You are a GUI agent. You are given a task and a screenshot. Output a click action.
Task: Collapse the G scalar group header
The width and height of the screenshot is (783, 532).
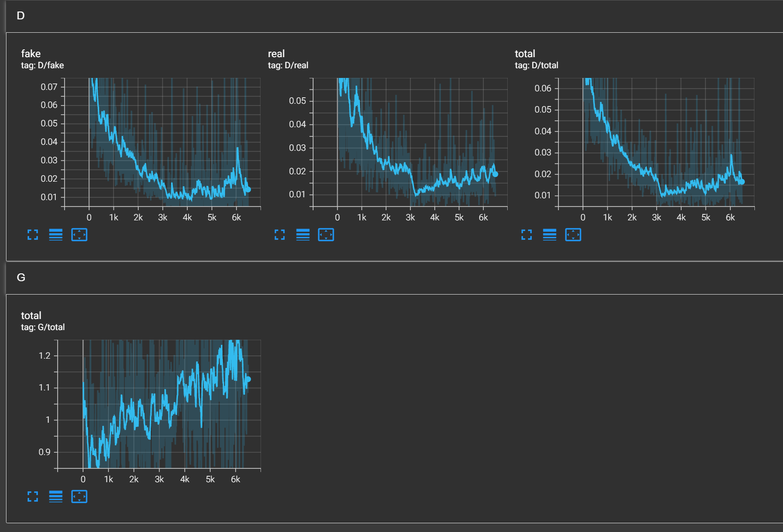point(394,278)
